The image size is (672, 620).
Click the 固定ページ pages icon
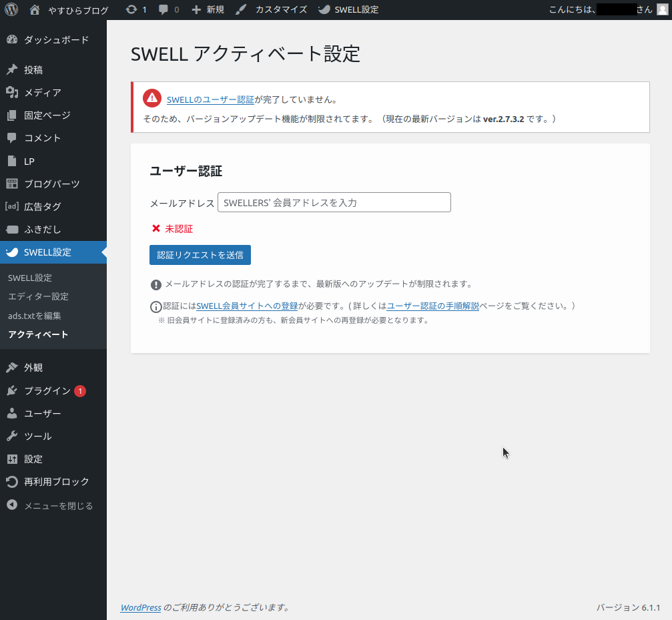12,115
